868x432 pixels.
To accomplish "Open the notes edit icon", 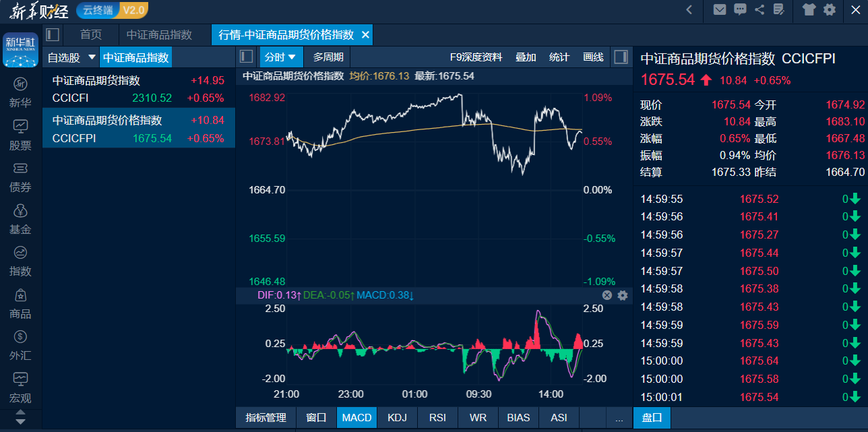I will click(779, 9).
